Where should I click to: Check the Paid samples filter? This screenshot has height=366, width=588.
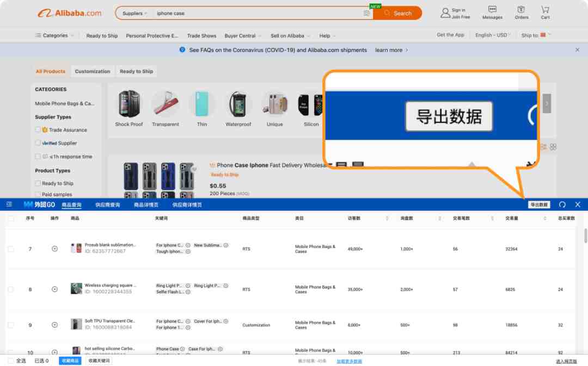point(38,194)
